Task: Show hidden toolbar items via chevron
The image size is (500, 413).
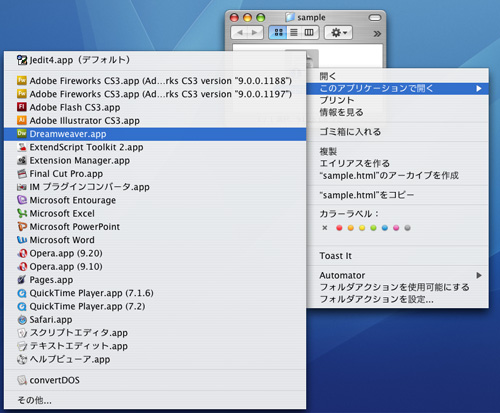Action: 377,33
